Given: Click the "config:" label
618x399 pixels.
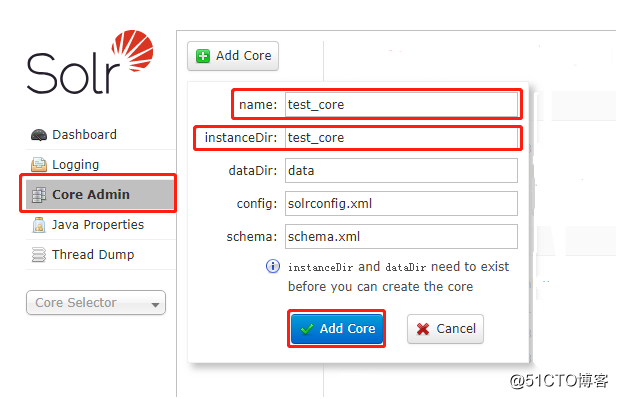Looking at the screenshot, I should [257, 204].
